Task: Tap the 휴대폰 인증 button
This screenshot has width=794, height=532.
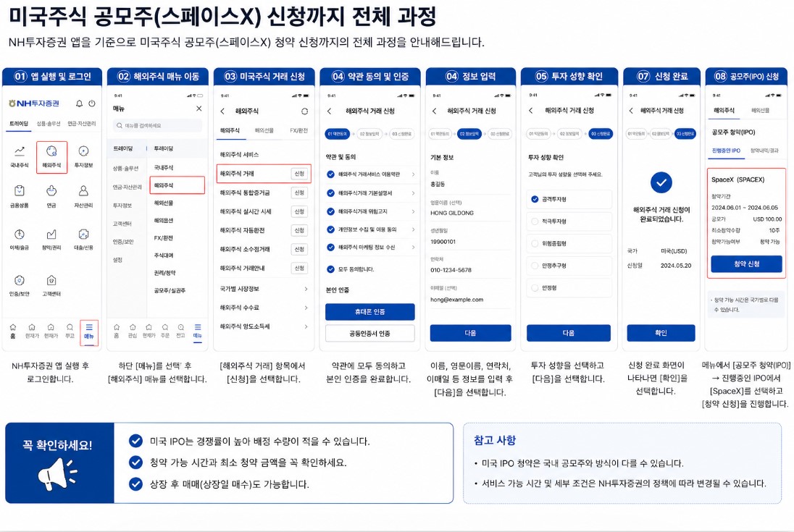Action: click(x=370, y=312)
